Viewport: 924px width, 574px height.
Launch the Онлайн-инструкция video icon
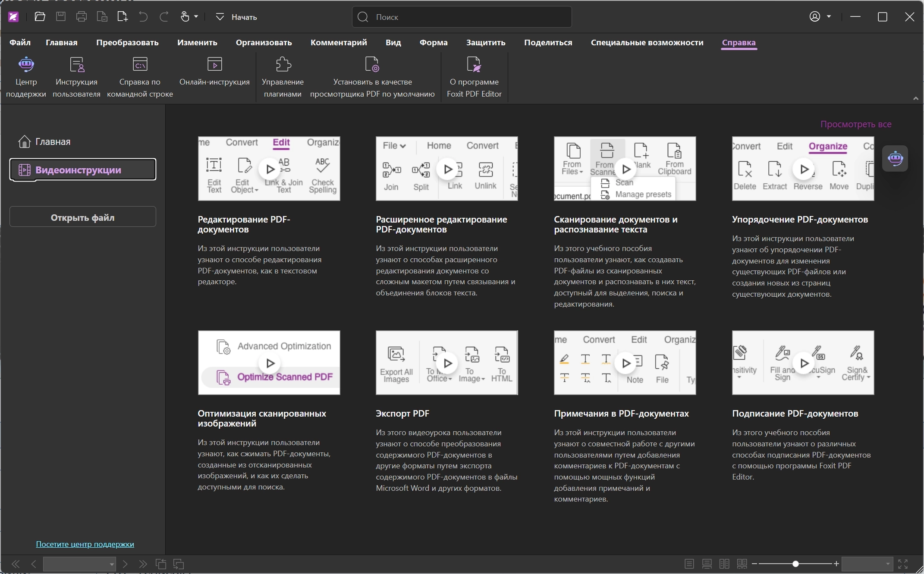214,64
